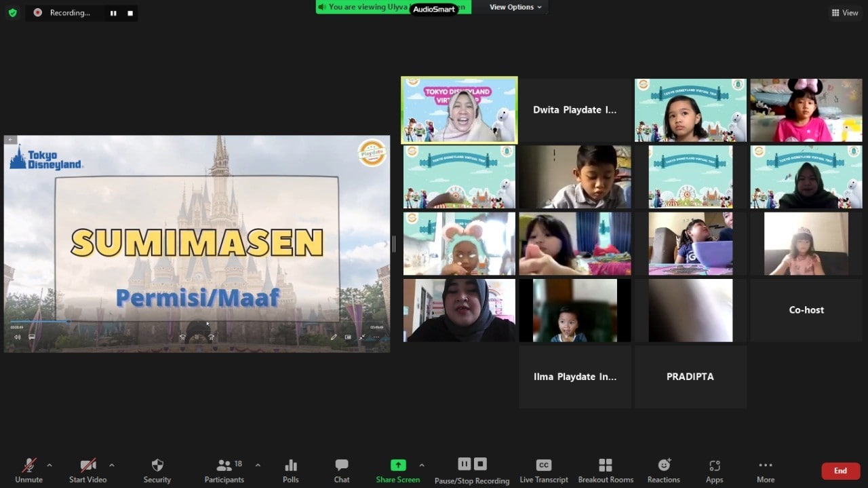Select the Co-host participant tile
The height and width of the screenshot is (488, 868).
point(806,310)
